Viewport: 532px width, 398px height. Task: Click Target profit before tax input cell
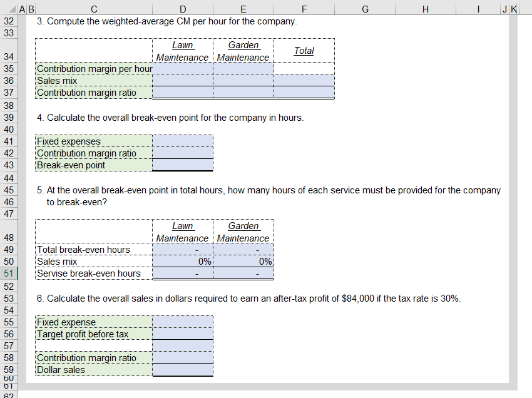pyautogui.click(x=183, y=334)
